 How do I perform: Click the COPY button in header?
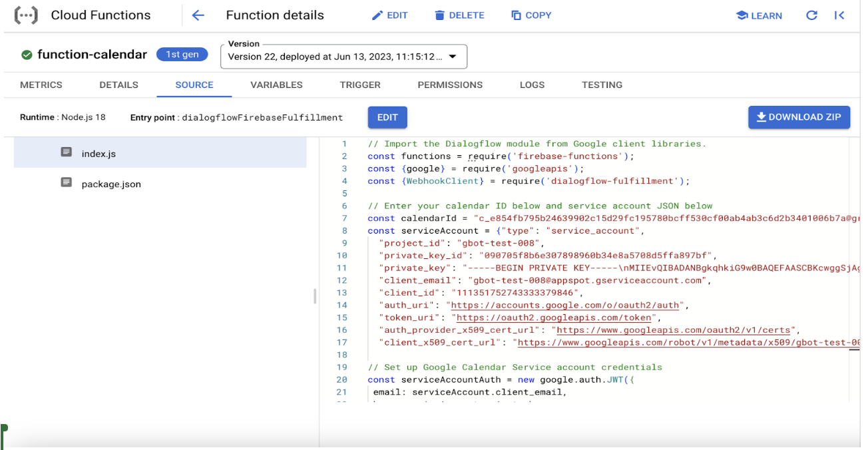[531, 15]
